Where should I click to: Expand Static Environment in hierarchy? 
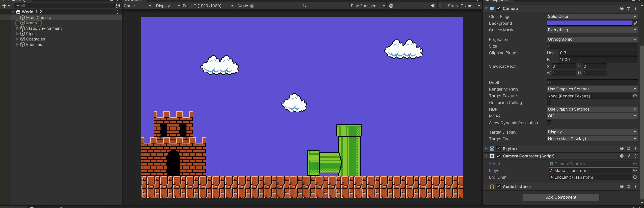tap(17, 28)
